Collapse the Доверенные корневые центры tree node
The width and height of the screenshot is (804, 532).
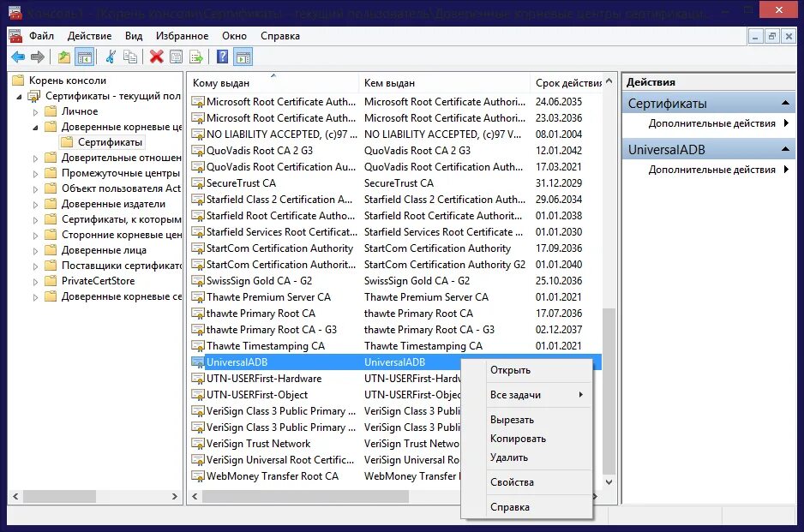point(35,127)
